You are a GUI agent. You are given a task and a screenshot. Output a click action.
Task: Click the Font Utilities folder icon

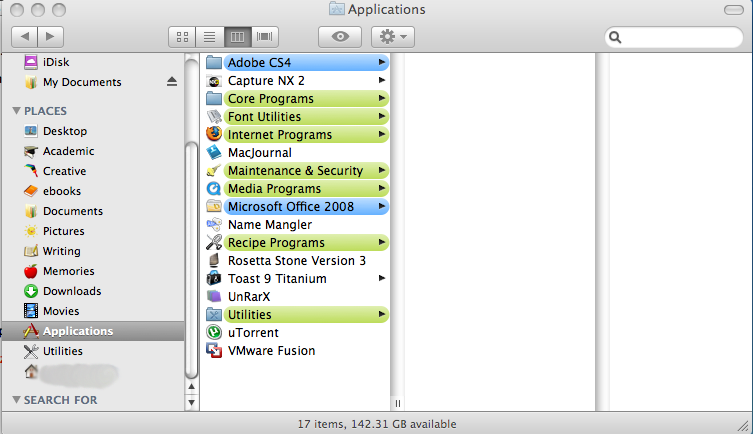click(x=214, y=117)
